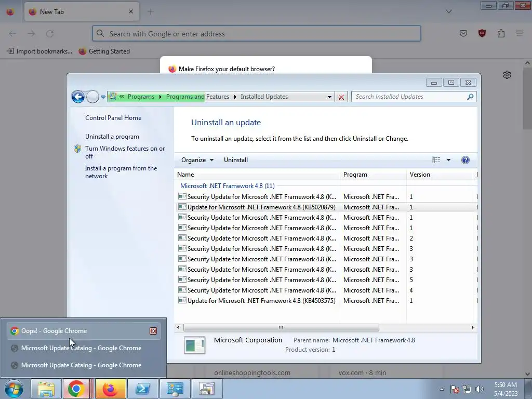Click the Firefox reload button
Viewport: 532px width, 399px height.
point(50,34)
